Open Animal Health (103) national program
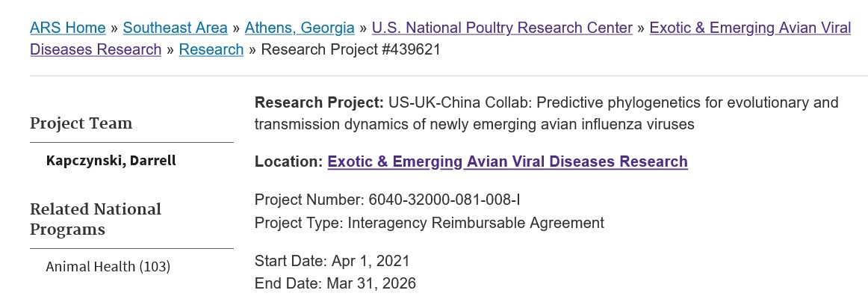This screenshot has height=305, width=868. 108,267
